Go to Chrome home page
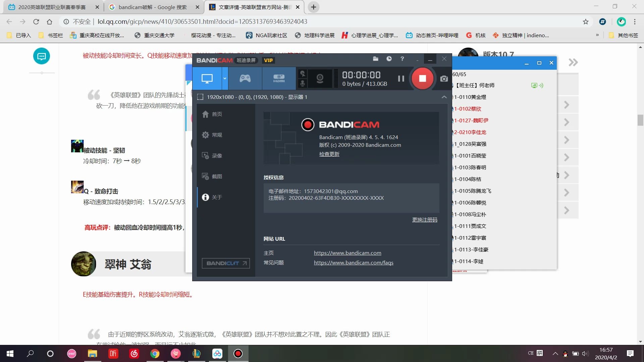 point(49,22)
